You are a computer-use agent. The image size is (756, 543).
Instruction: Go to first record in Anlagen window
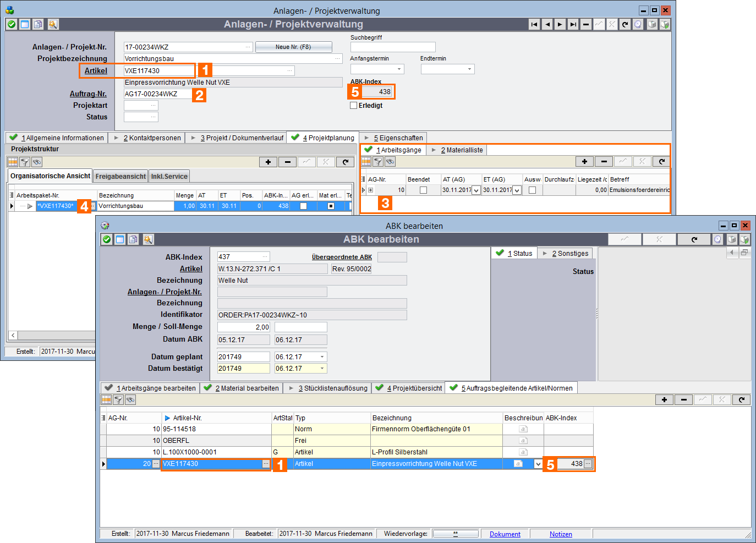[x=534, y=24]
